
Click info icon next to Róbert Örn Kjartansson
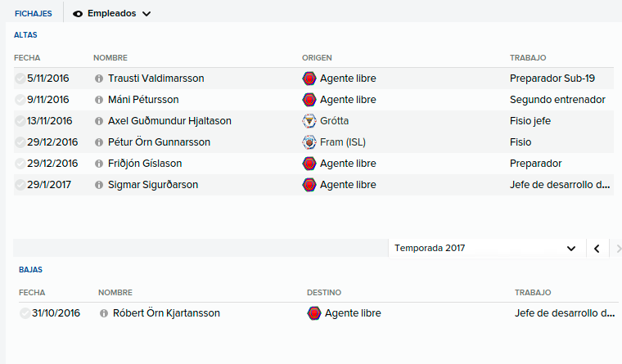[104, 313]
